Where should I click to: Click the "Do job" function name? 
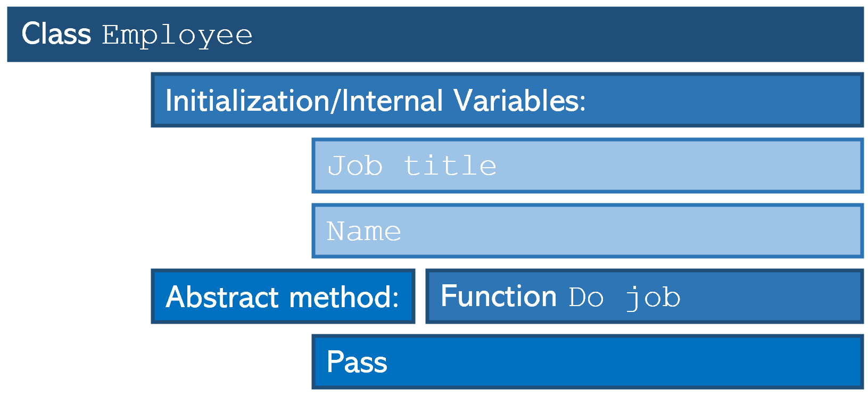coord(625,298)
